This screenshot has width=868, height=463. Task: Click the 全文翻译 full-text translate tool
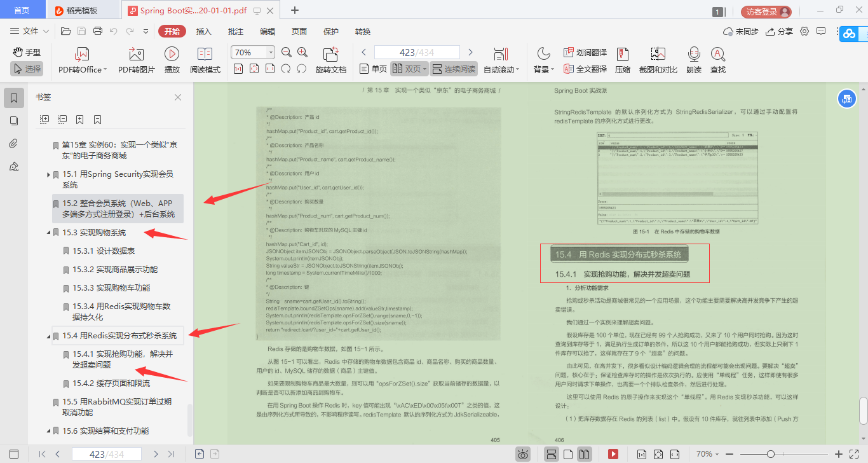[585, 69]
